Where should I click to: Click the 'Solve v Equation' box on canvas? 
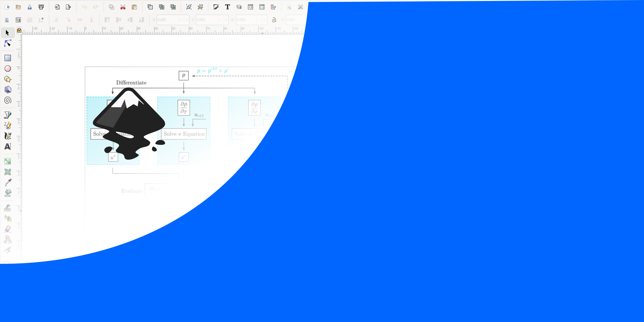[184, 134]
